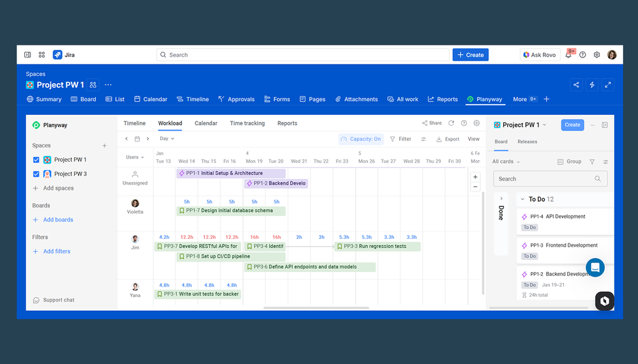Add a space with plus next to Spaces
Viewport: 638px width, 364px height.
(105, 146)
